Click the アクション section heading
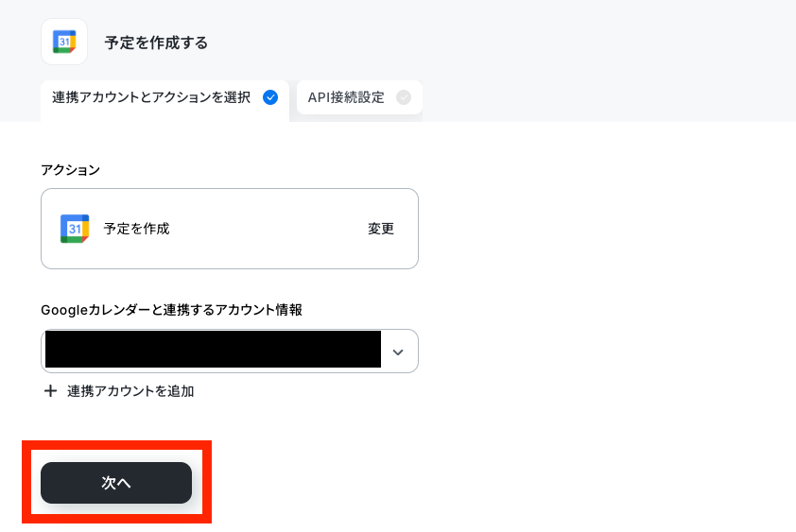Image resolution: width=796 pixels, height=532 pixels. 70,169
